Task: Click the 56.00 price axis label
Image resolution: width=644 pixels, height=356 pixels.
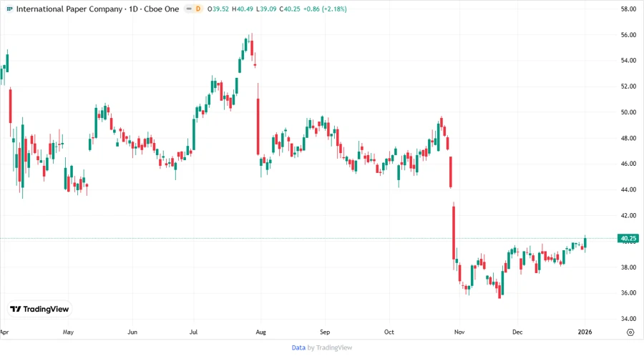Action: pyautogui.click(x=628, y=35)
